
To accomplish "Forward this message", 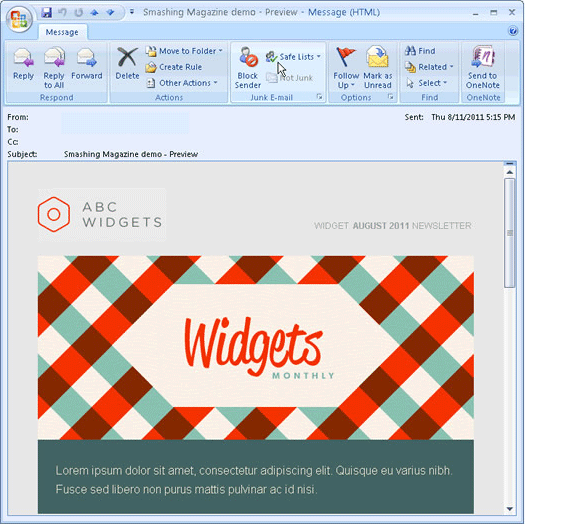I will [87, 64].
